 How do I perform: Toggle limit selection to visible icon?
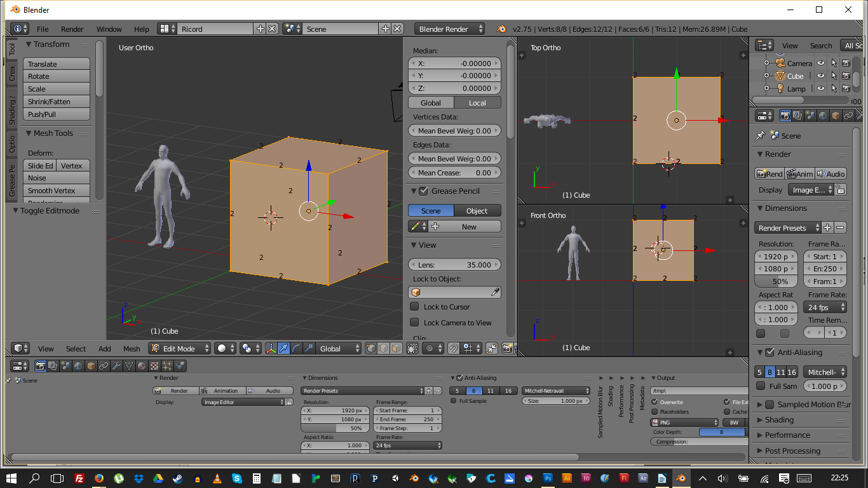pyautogui.click(x=412, y=348)
